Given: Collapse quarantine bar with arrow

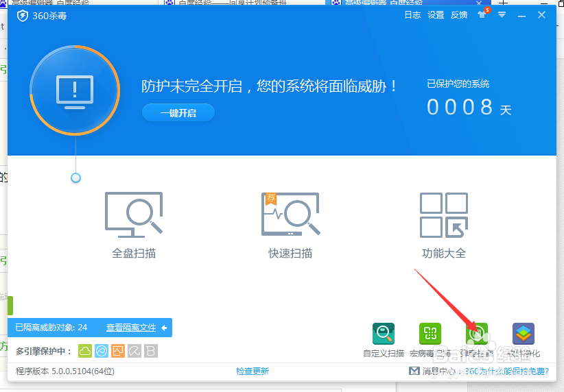Looking at the screenshot, I should (165, 328).
